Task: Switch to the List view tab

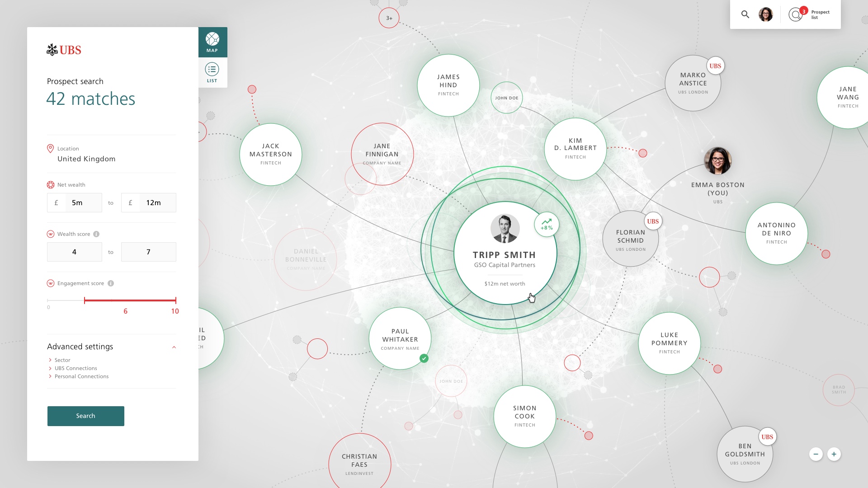Action: click(x=212, y=73)
